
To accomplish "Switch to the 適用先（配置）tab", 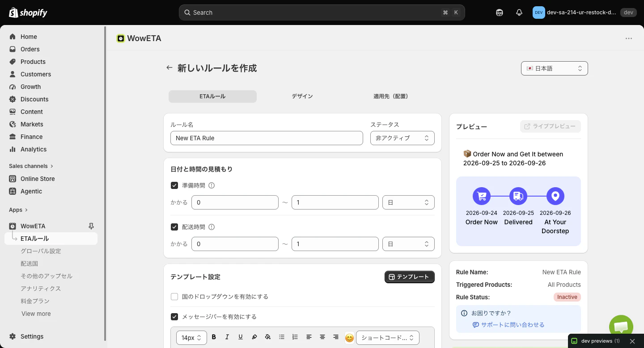I will [392, 96].
